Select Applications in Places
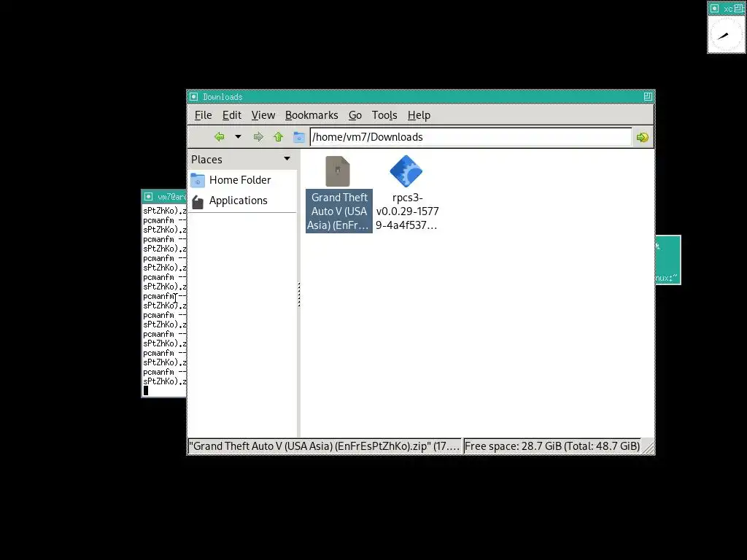747x560 pixels. (242, 201)
